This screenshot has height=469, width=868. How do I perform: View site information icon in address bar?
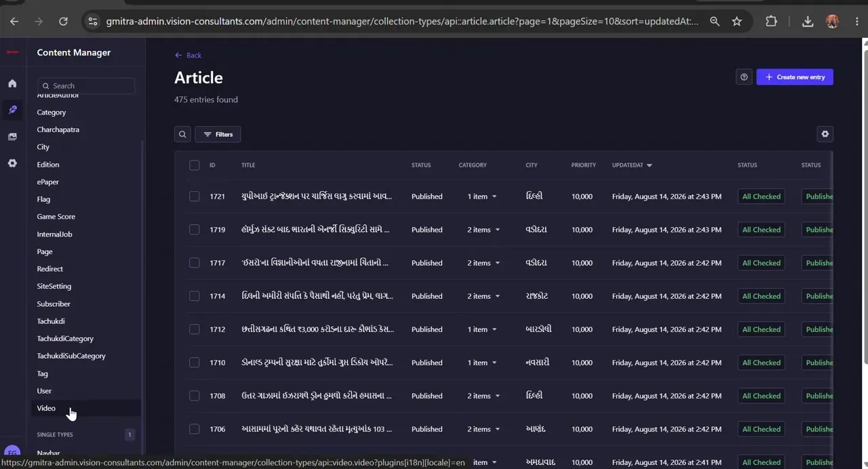click(x=93, y=22)
